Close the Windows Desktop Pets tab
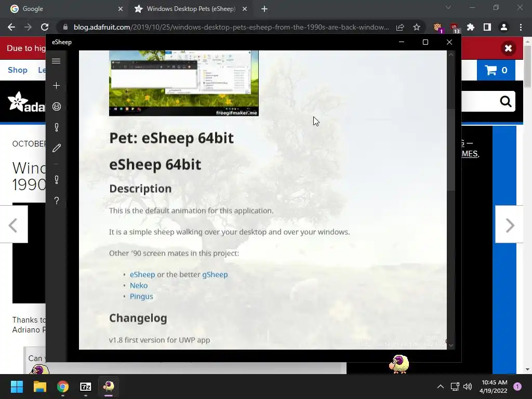 (x=244, y=9)
